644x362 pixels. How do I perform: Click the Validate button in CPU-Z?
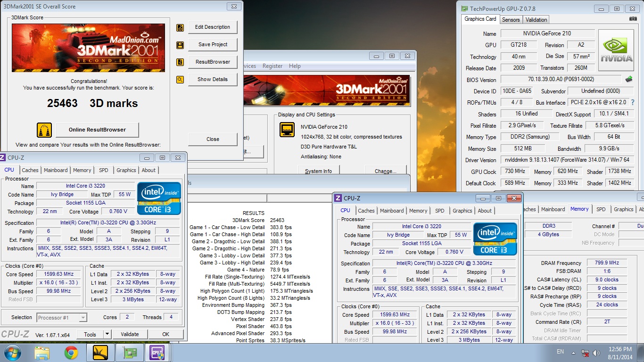130,334
